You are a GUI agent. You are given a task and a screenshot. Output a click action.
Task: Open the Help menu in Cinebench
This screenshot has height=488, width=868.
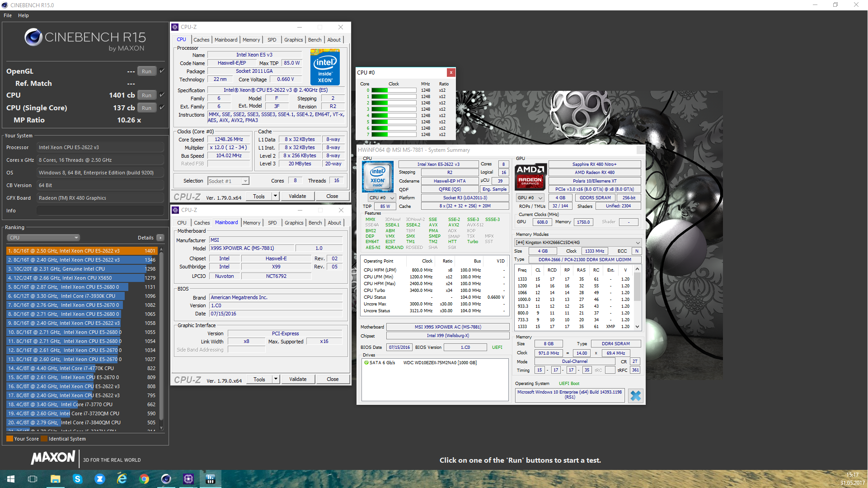pos(23,15)
